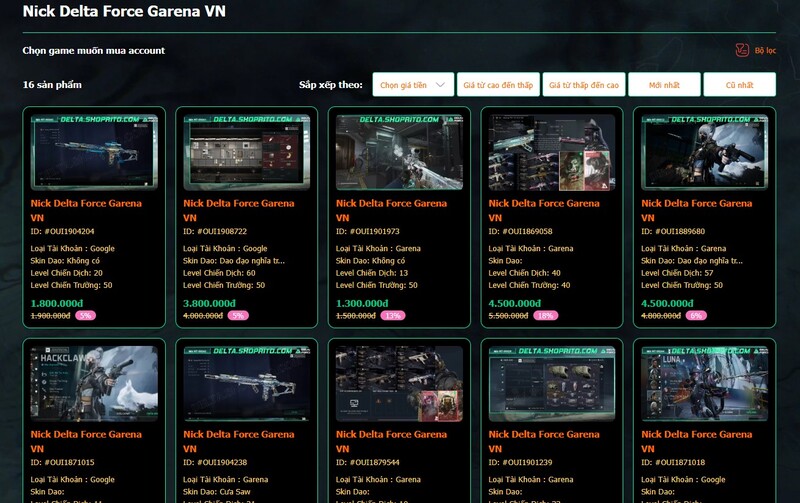This screenshot has height=503, width=800.
Task: Open title link above ID #OUI1904238
Action: 239,441
